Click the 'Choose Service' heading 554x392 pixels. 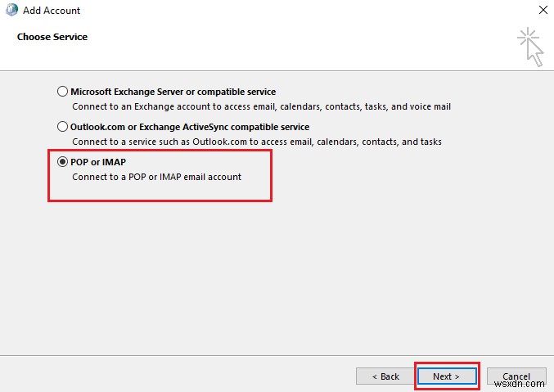tap(52, 37)
